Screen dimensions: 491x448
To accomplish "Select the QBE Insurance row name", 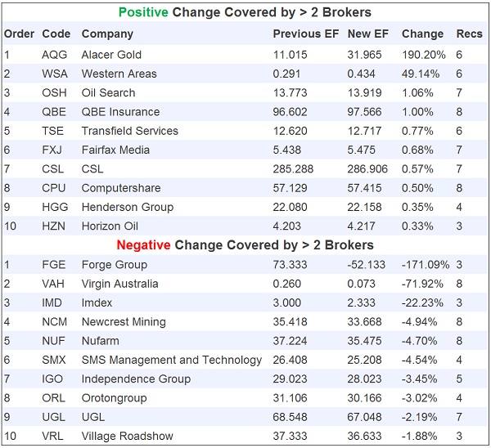I will 115,112.
